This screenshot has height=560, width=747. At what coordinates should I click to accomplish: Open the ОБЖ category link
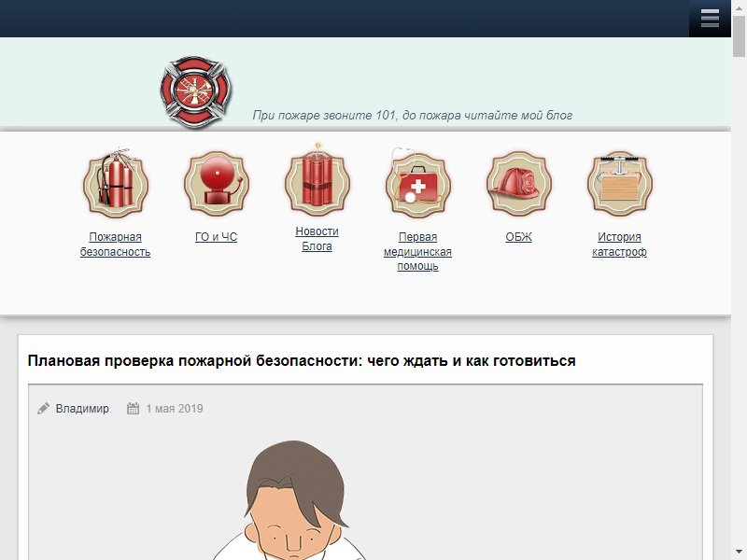click(x=519, y=237)
